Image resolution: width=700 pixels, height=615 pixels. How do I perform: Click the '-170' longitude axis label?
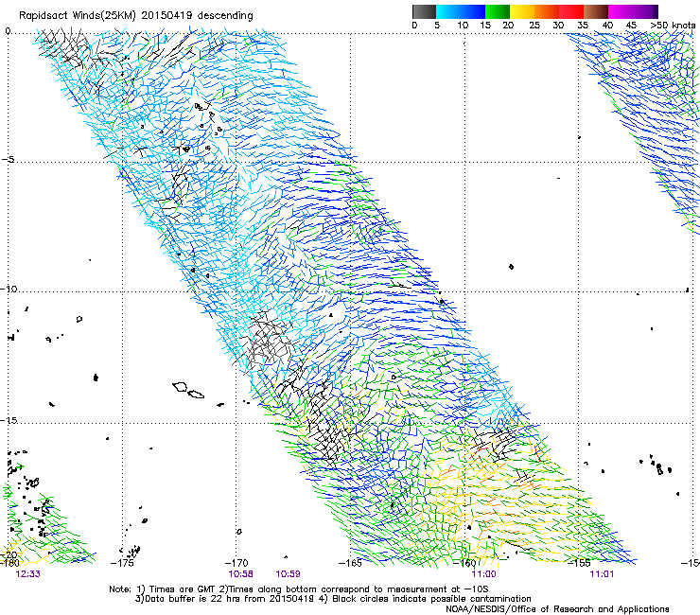[236, 563]
